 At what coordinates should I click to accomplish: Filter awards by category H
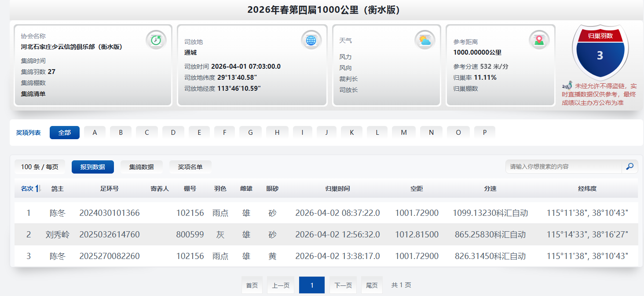pos(277,133)
